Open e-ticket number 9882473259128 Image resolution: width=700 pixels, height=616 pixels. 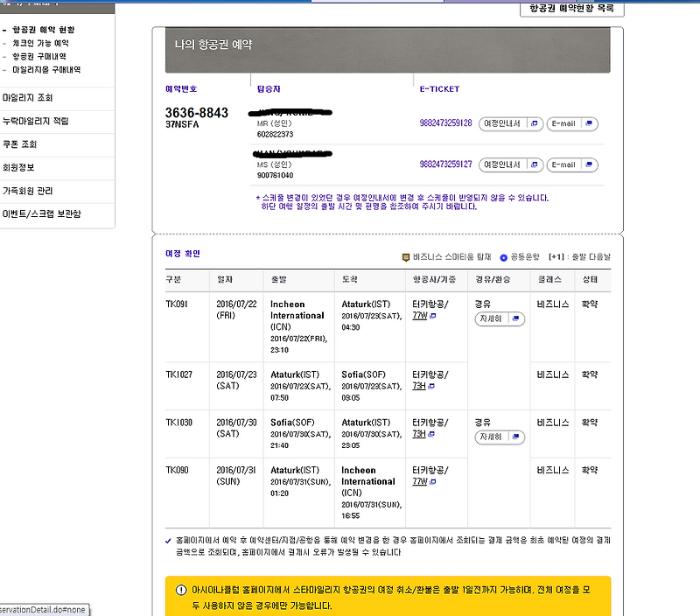tap(445, 123)
